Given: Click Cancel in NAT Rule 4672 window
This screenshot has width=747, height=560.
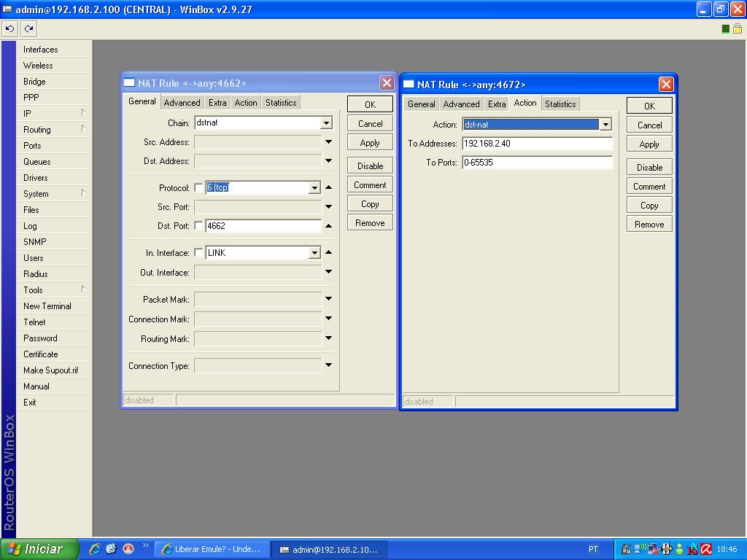Looking at the screenshot, I should click(x=649, y=125).
